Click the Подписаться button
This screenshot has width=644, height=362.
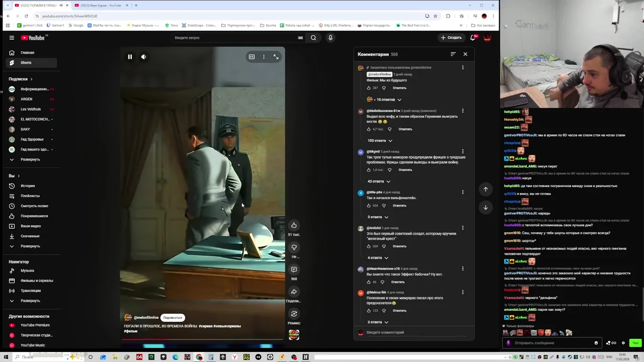pos(173,318)
